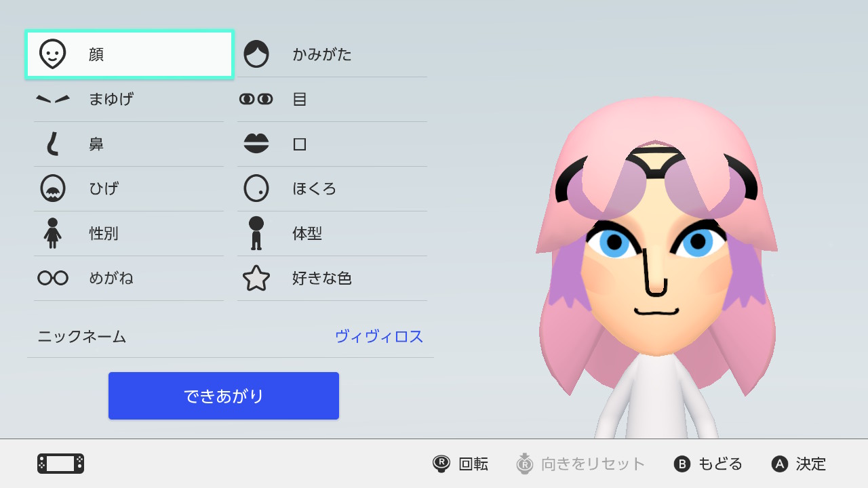Click the B もどる back button
Viewport: 868px width, 488px height.
click(708, 464)
